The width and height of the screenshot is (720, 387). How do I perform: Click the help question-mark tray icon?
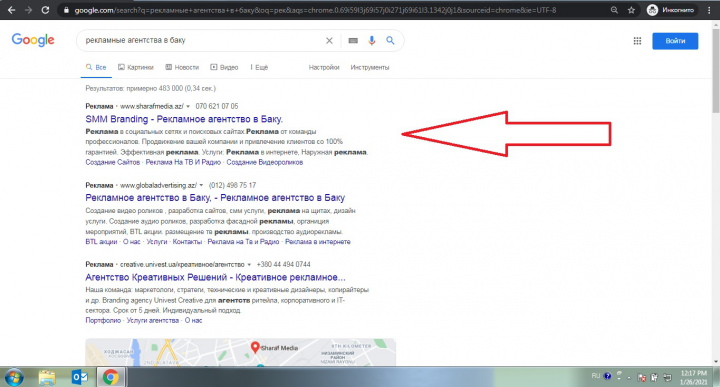click(608, 376)
